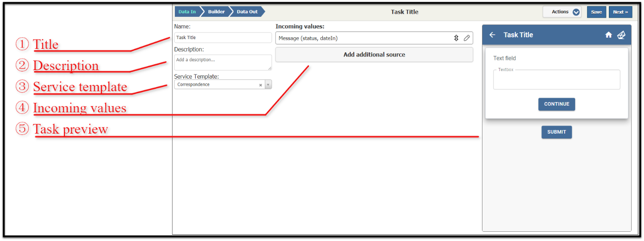The width and height of the screenshot is (644, 241).
Task: Click the pencil edit icon for Message source
Action: pyautogui.click(x=467, y=38)
